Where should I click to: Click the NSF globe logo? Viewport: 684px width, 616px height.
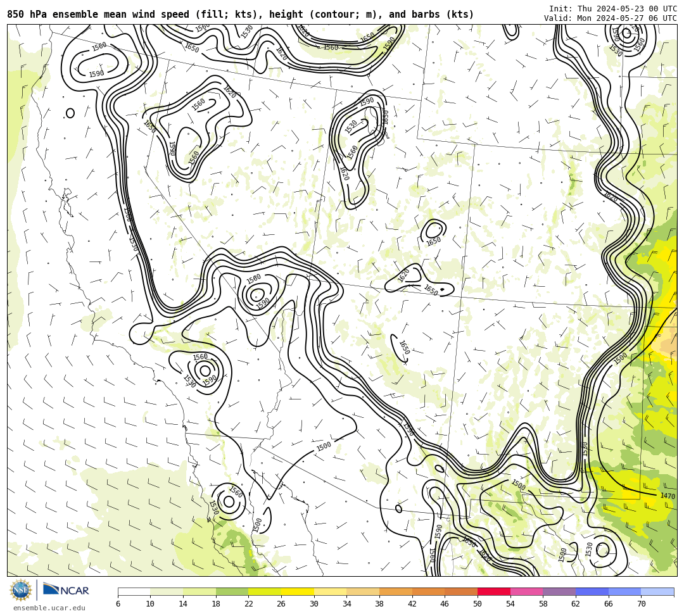pos(20,591)
